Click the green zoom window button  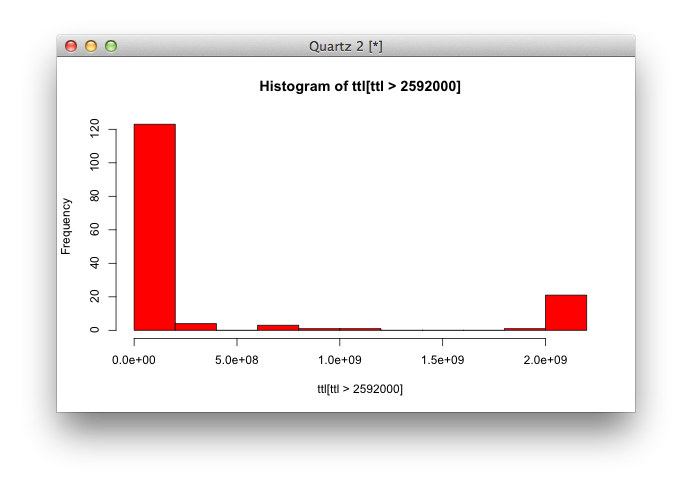[x=111, y=46]
